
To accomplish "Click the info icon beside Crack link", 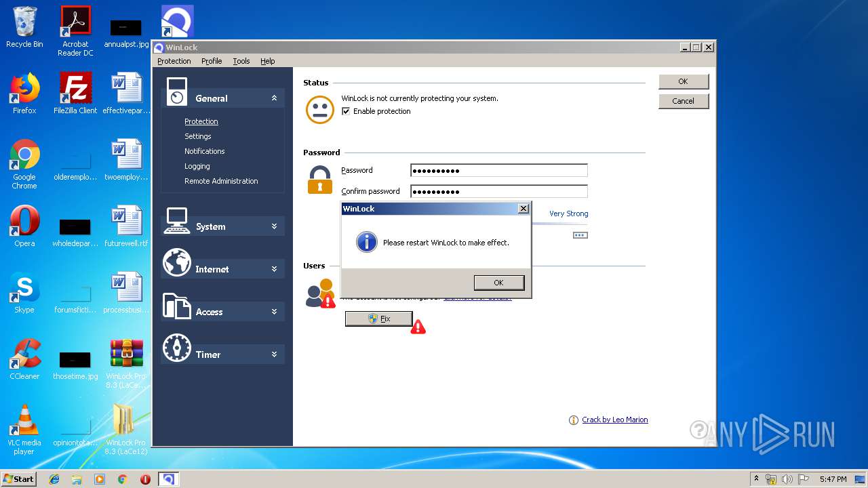I will pyautogui.click(x=574, y=420).
